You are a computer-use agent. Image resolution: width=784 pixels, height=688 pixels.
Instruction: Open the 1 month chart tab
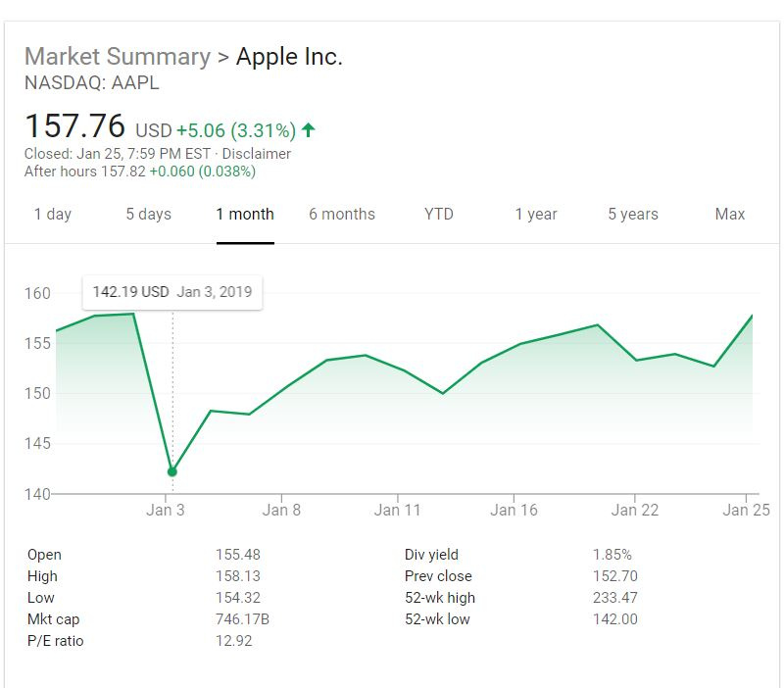tap(245, 215)
